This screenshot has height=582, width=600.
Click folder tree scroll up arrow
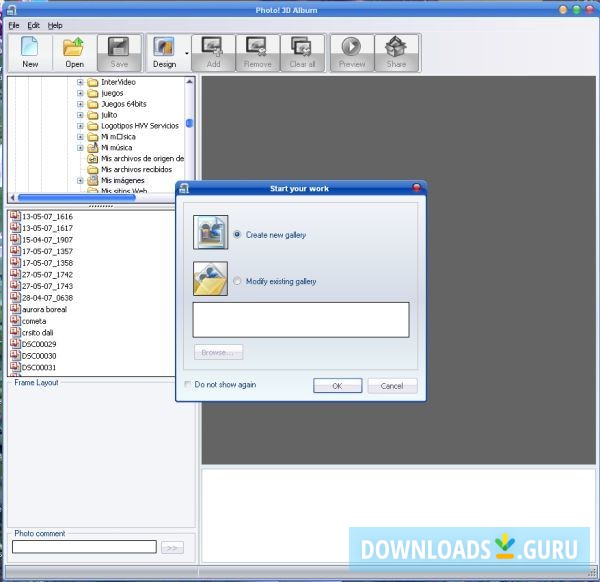pyautogui.click(x=189, y=82)
